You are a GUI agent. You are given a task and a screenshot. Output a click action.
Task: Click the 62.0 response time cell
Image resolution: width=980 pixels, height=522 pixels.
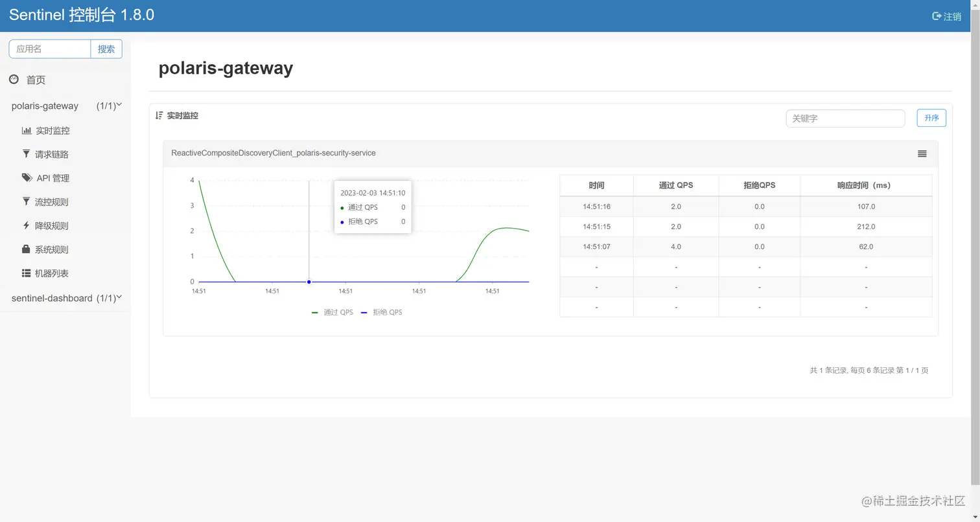click(866, 247)
